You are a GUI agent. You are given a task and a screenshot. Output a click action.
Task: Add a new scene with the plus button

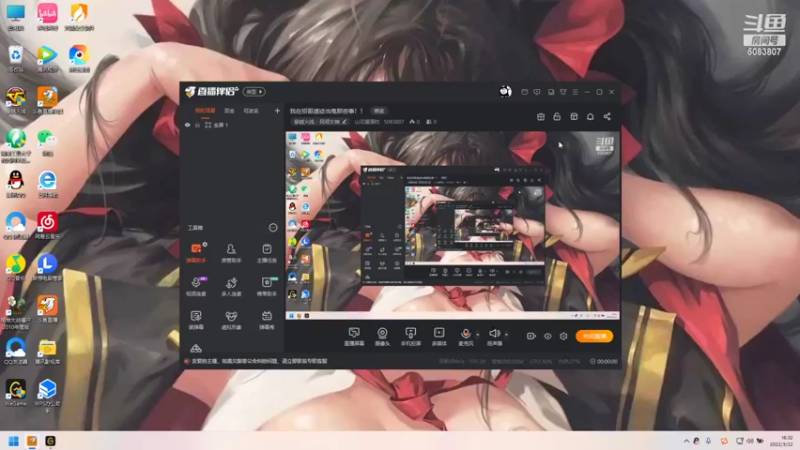point(277,111)
